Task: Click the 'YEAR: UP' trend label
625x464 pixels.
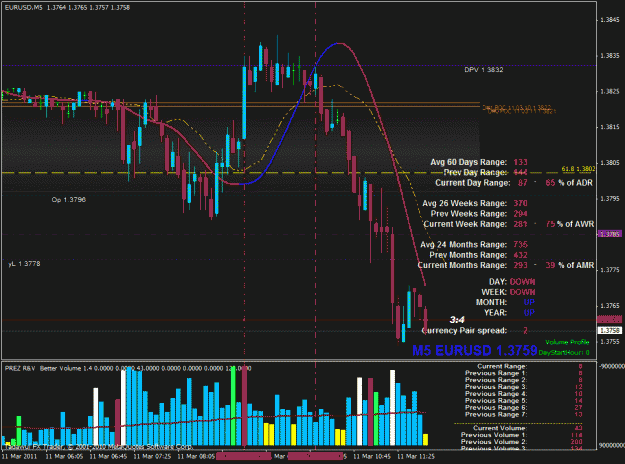Action: pyautogui.click(x=509, y=313)
